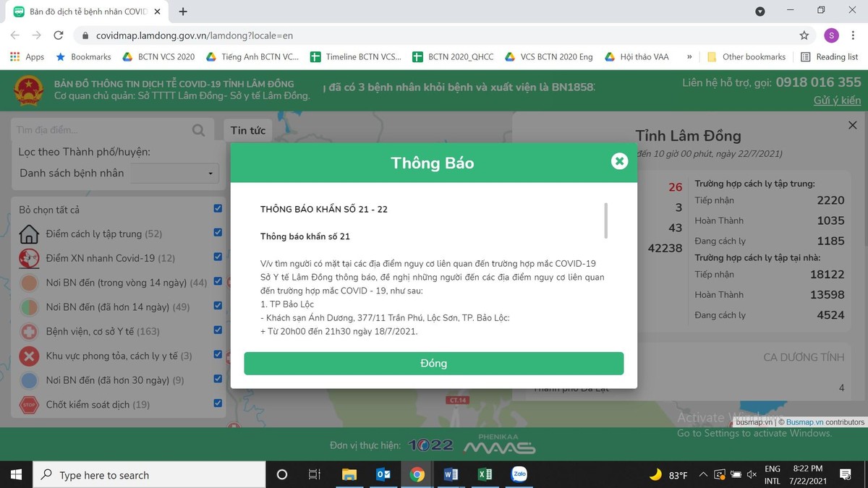Click the Khu vực phong tỏa red X icon
This screenshot has height=488, width=868.
point(29,356)
